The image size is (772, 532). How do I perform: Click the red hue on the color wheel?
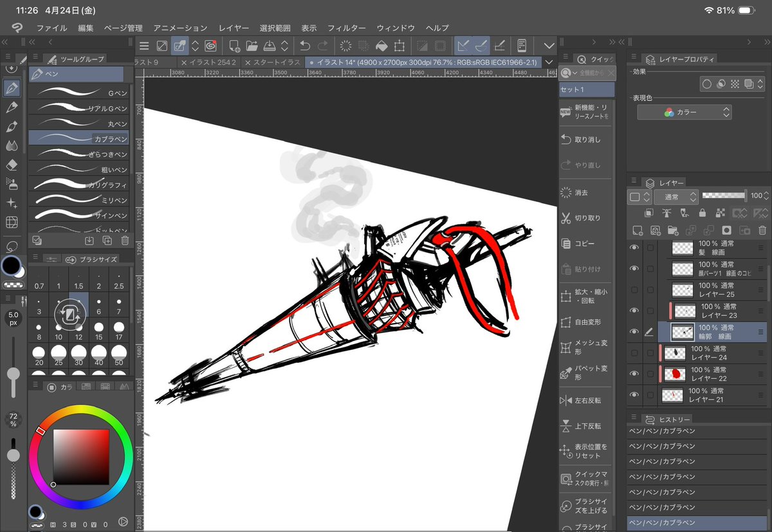(x=41, y=430)
